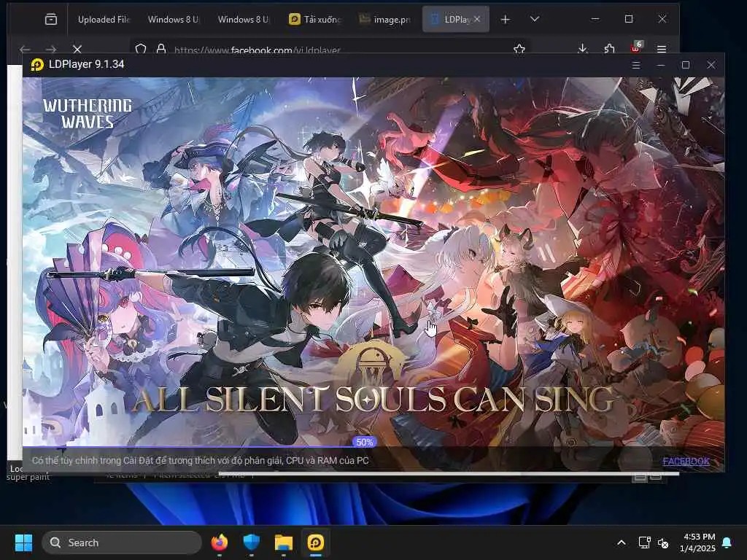Go forward in Firefox
This screenshot has width=747, height=560.
click(51, 49)
